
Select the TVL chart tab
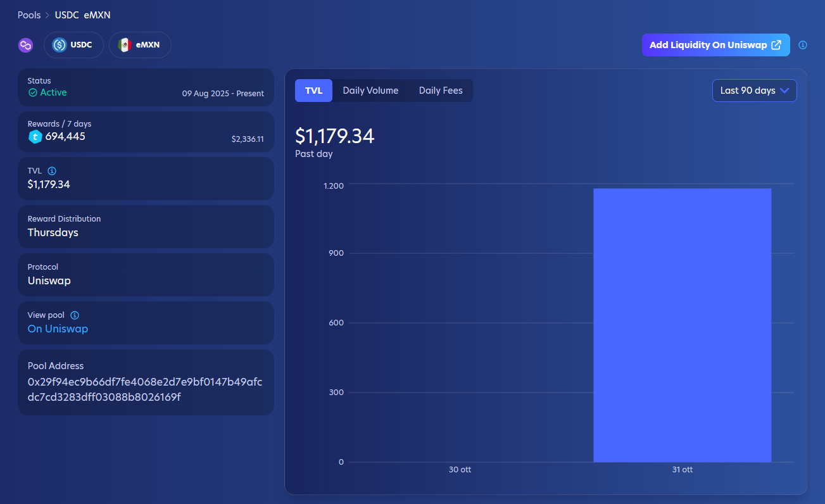[x=313, y=91]
